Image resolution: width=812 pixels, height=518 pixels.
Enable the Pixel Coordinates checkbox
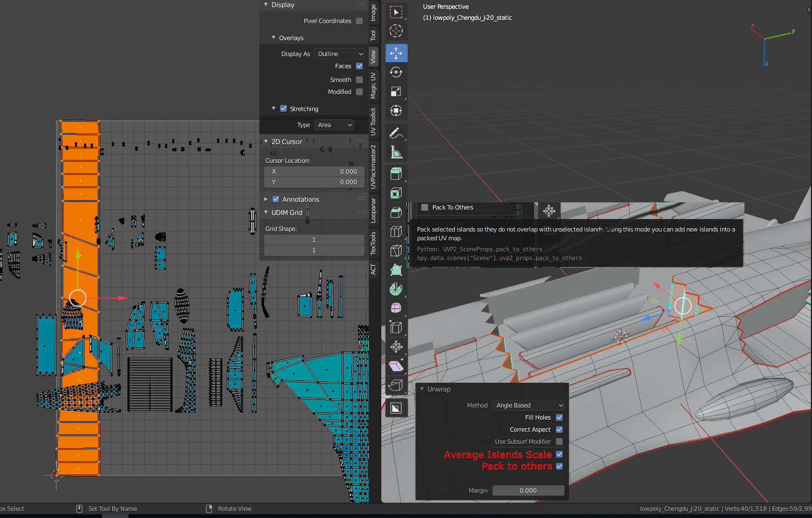click(x=359, y=21)
